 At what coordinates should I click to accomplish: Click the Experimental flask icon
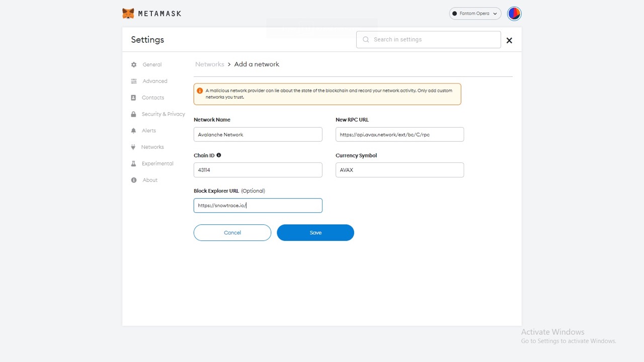click(133, 164)
